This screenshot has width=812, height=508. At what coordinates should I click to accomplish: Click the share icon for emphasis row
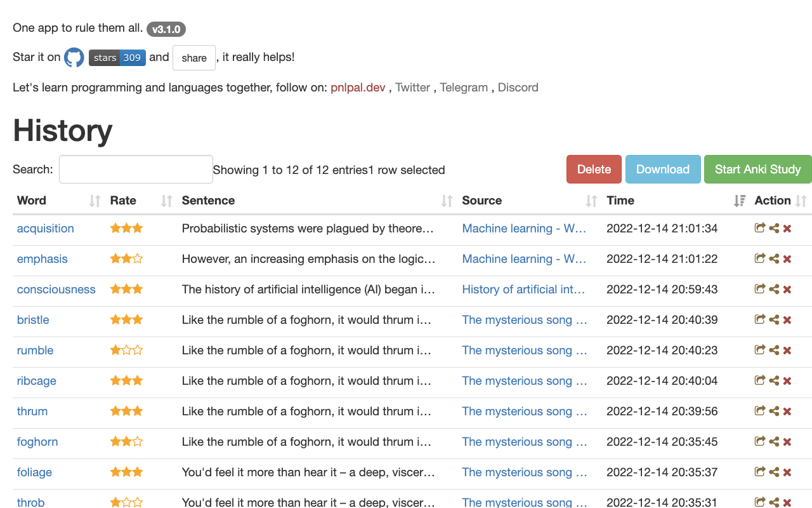point(774,258)
